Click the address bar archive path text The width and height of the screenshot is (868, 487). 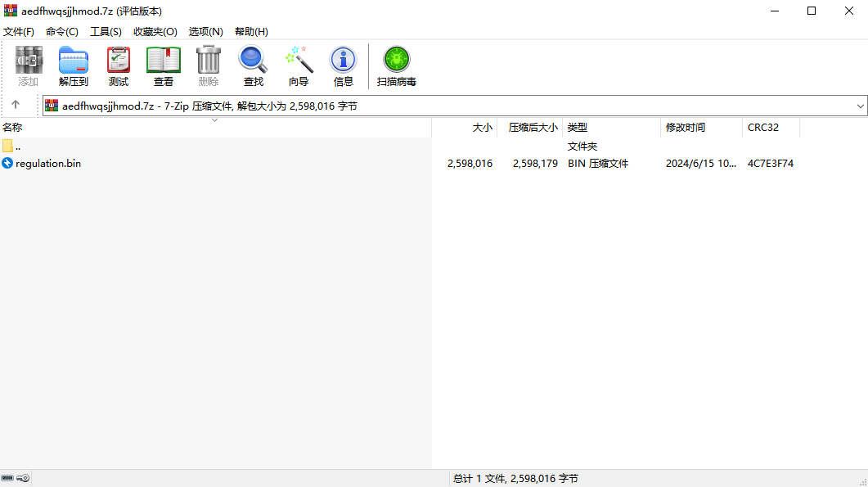click(x=209, y=106)
